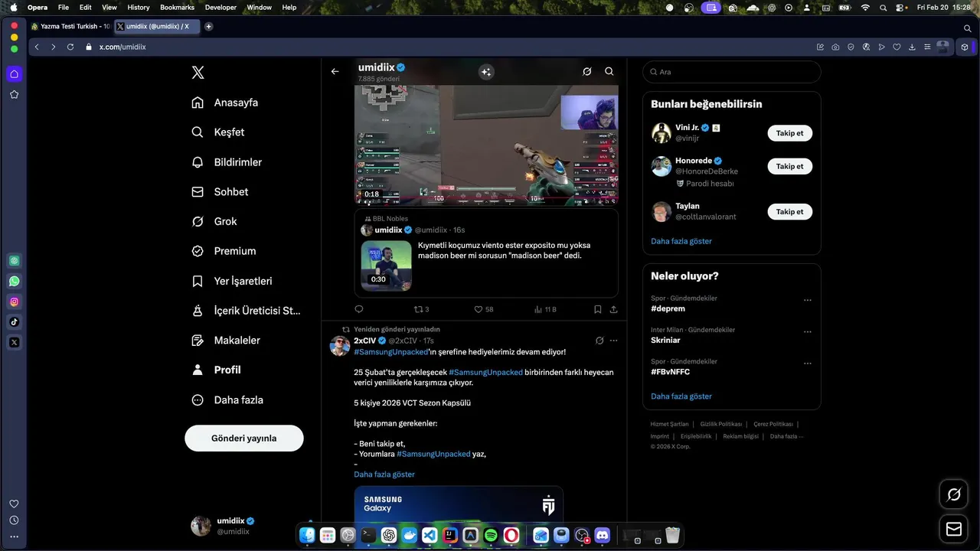Click the x.com/umidiix address bar
The image size is (980, 551).
(x=122, y=47)
